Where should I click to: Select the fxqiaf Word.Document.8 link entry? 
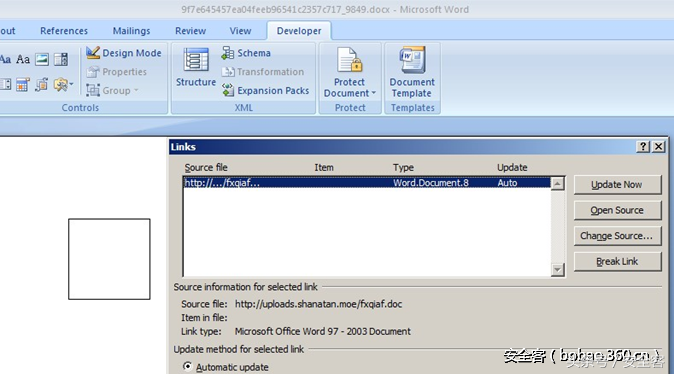(x=367, y=183)
